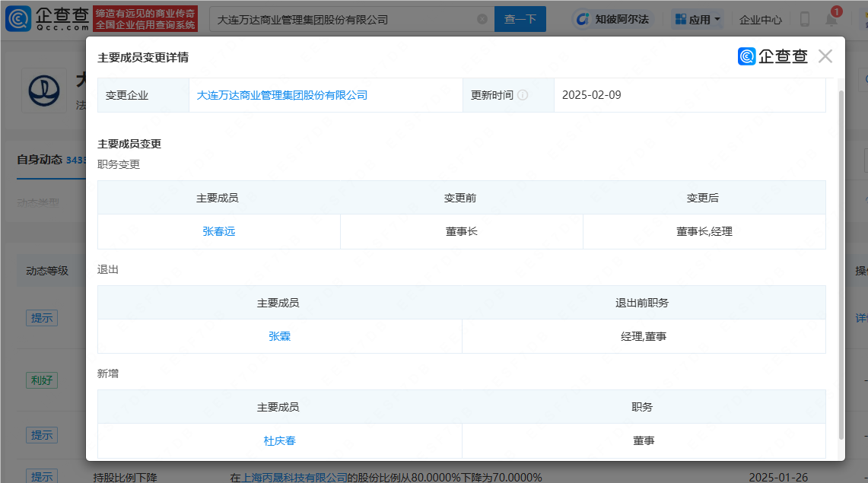Open 杜庆春 member profile link
Screen dimensions: 868x483
(x=279, y=440)
